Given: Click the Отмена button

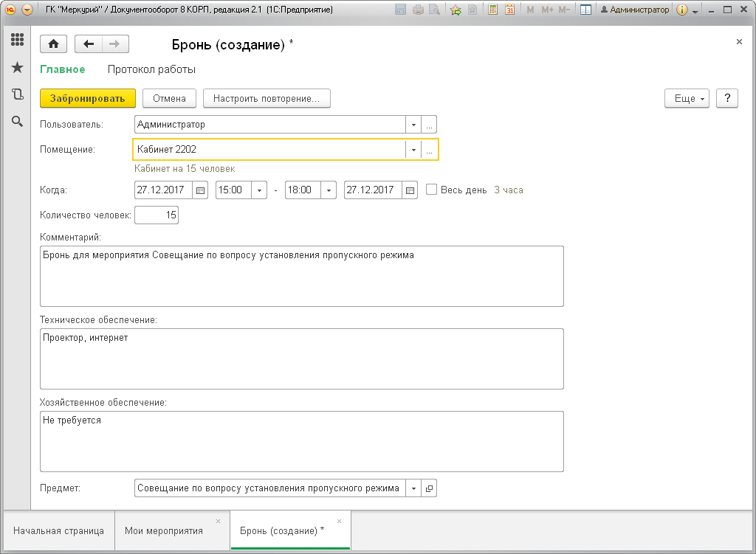Looking at the screenshot, I should tap(169, 98).
